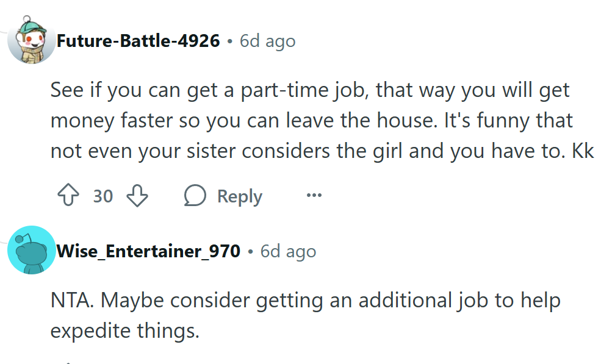Open Future-Battle-4926's profile link
The width and height of the screenshot is (601, 364).
[137, 41]
